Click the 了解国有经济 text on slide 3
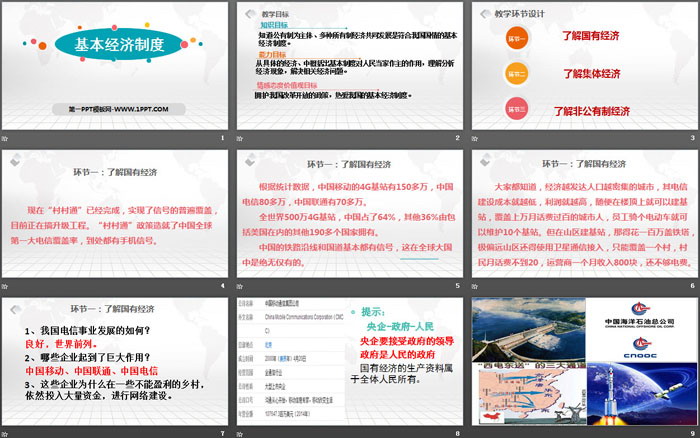This screenshot has height=438, width=700. 588,40
